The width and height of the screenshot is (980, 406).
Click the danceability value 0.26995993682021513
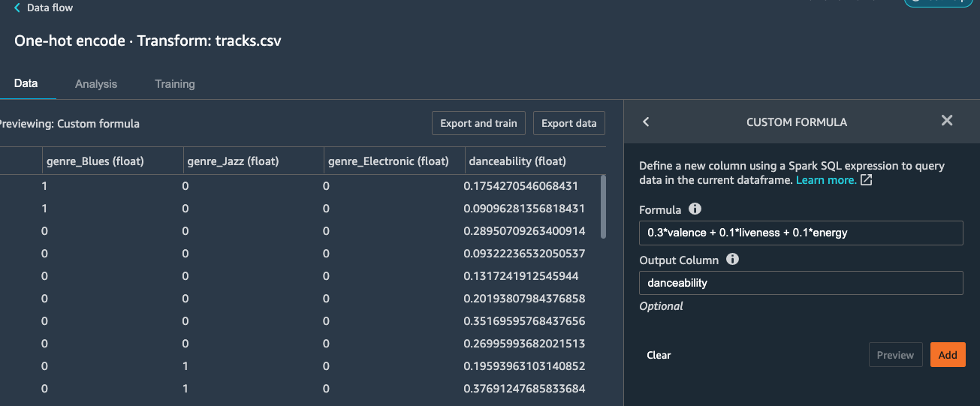coord(524,343)
